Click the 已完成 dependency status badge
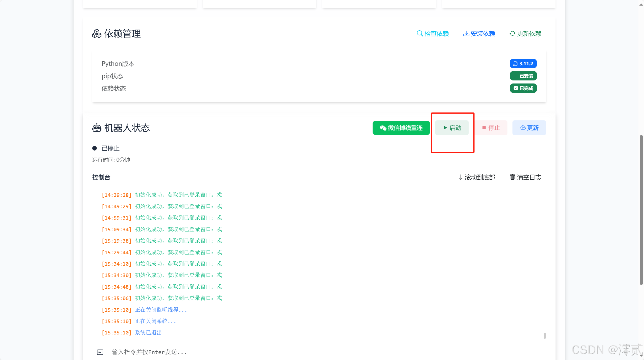The height and width of the screenshot is (360, 644). [523, 88]
